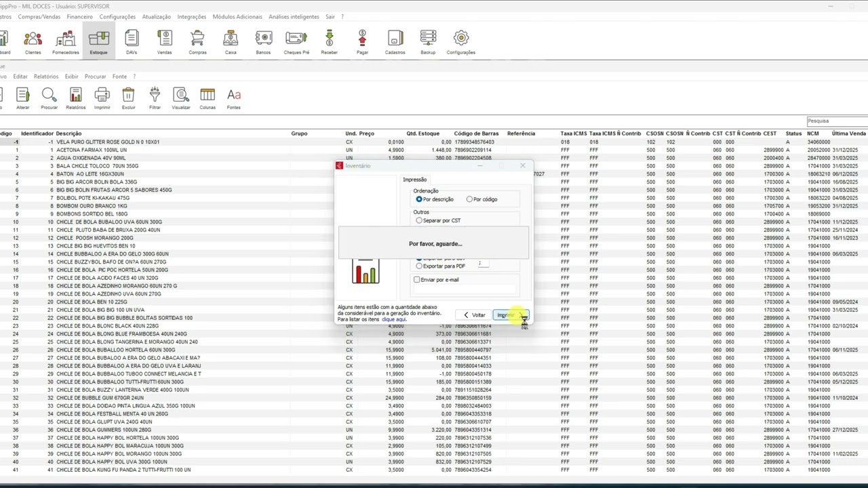This screenshot has width=868, height=488.
Task: Click the Colunas toolbar icon
Action: (208, 98)
